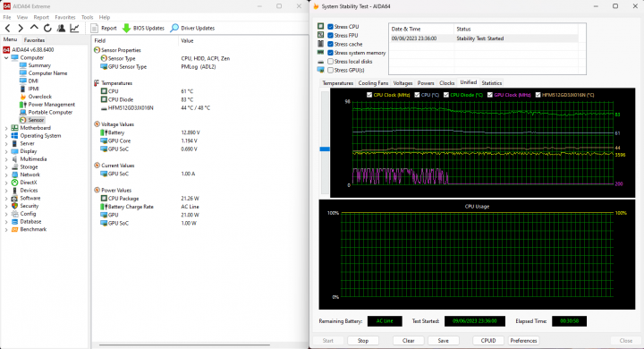
Task: Switch to Statistics tab
Action: (492, 83)
